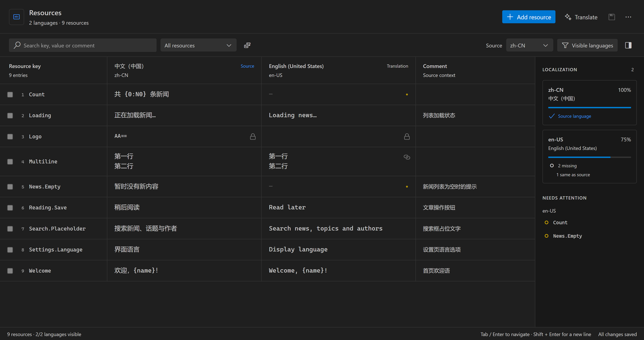Click 'All changes saved' in status bar
Viewport: 644px width, 340px height.
(617, 334)
